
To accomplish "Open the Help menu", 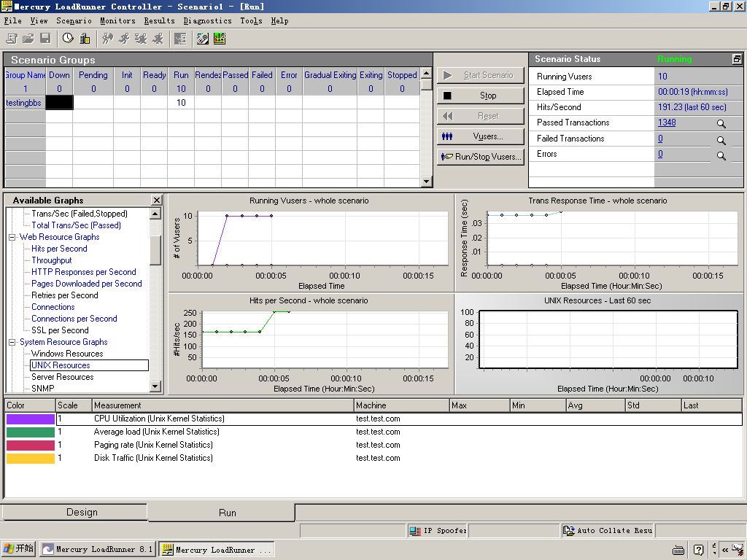I will click(279, 21).
